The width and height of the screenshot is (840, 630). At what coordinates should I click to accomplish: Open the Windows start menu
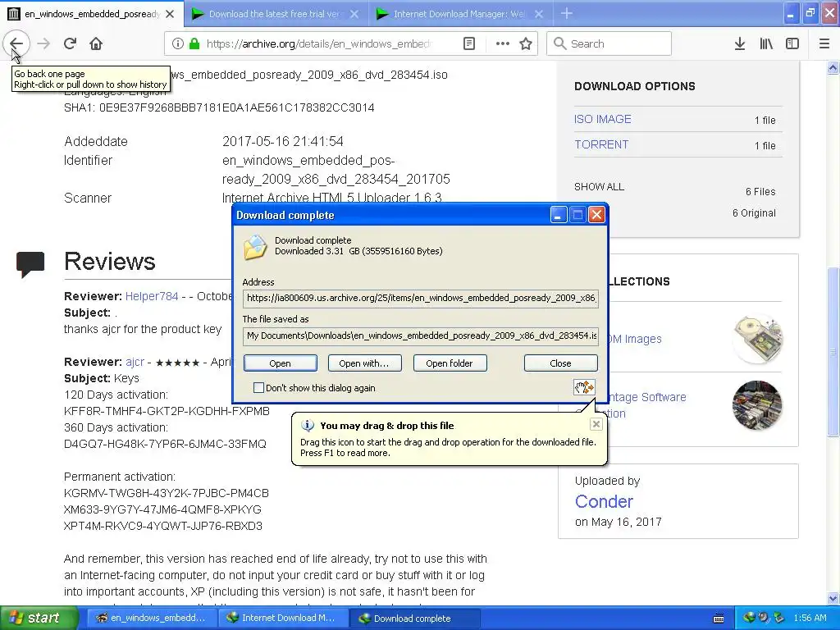(39, 618)
